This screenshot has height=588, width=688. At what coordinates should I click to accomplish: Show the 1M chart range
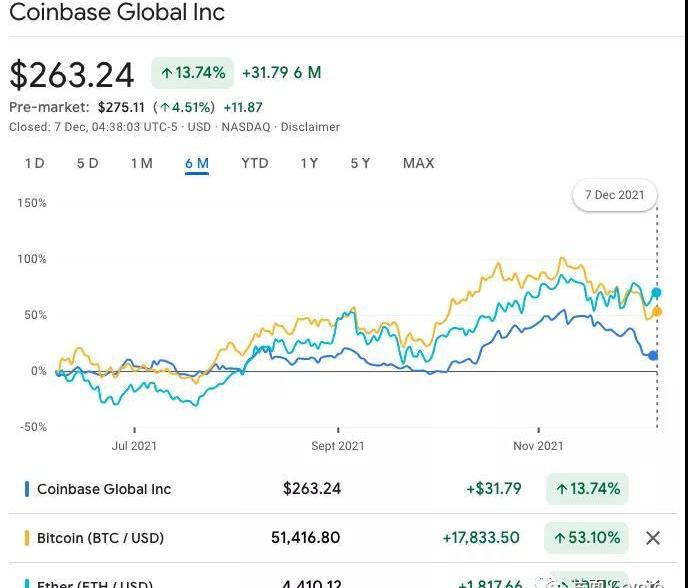click(141, 163)
